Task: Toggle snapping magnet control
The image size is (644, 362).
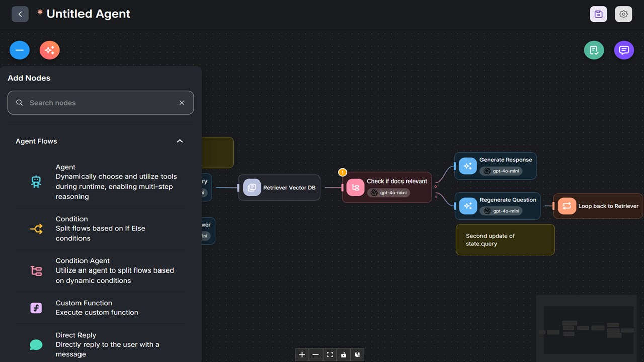Action: coord(357,355)
